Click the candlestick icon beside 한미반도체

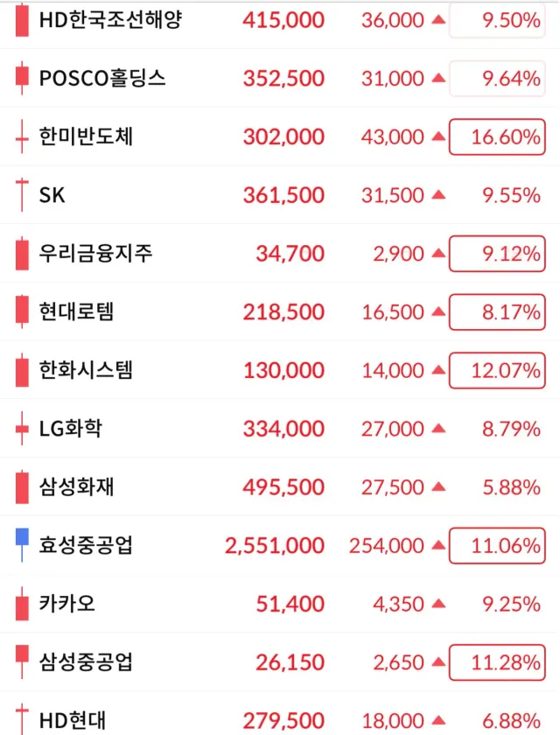point(22,136)
